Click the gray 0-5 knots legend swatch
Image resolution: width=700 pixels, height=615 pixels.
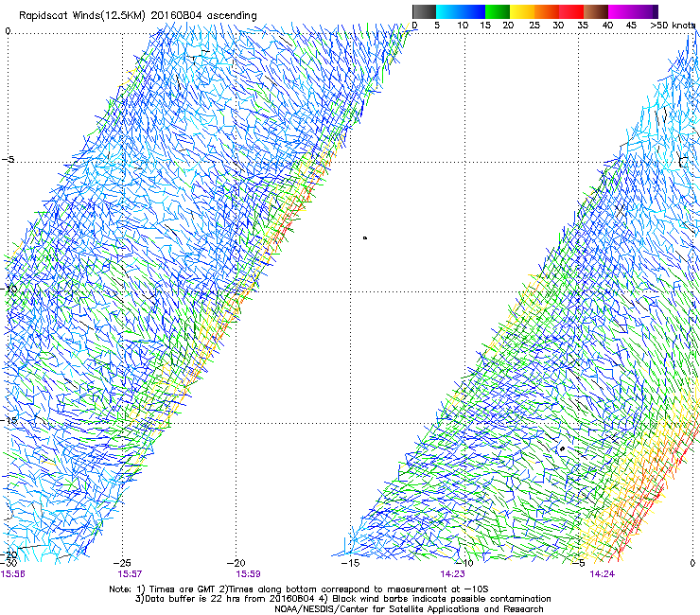click(424, 11)
